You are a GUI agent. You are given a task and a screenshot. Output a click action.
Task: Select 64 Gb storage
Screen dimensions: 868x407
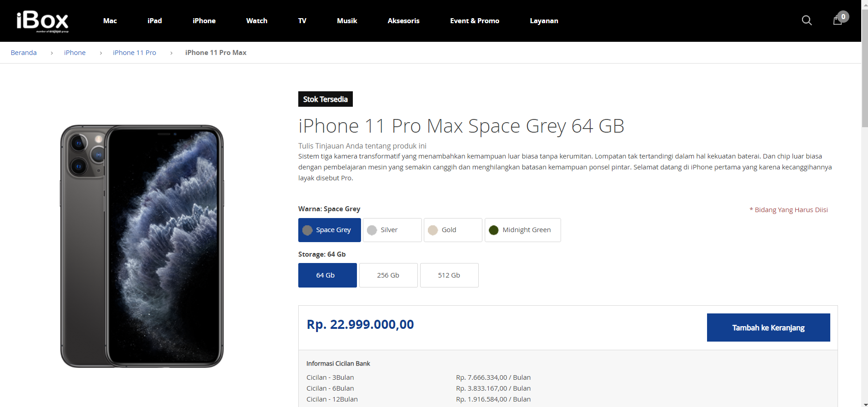point(327,275)
